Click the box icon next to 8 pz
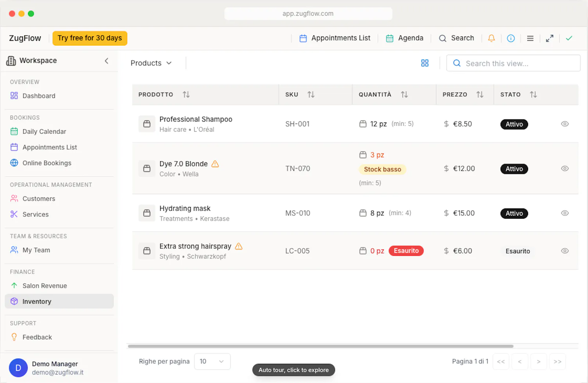This screenshot has width=588, height=383. tap(363, 213)
